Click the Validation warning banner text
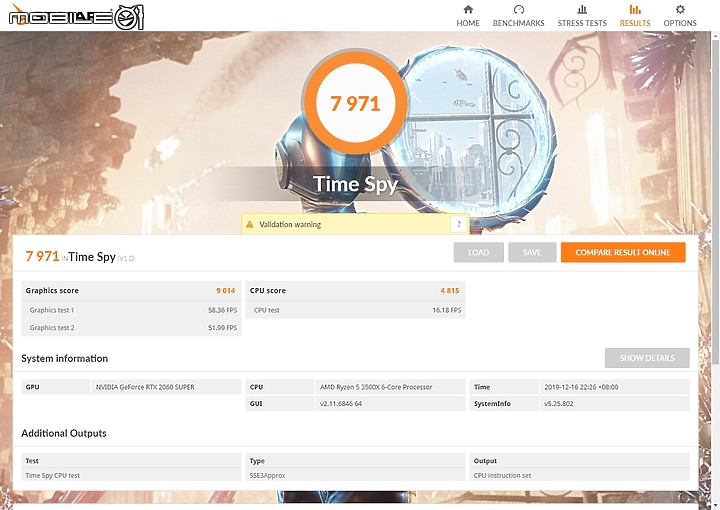Viewport: 720px width, 510px height. (x=290, y=224)
